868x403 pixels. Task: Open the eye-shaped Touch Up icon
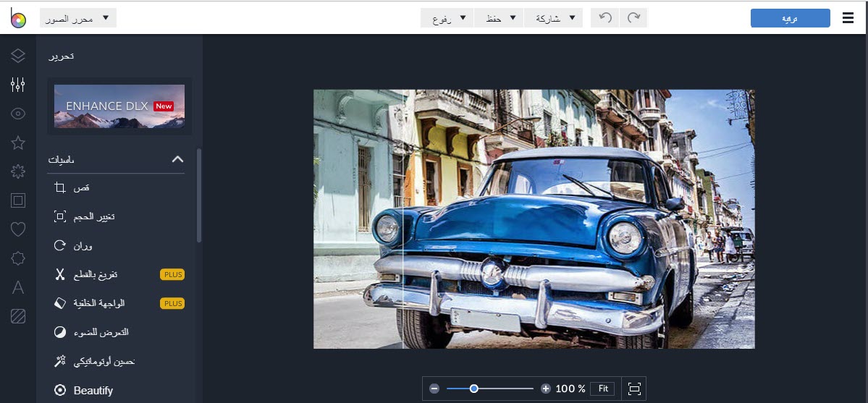tap(18, 114)
